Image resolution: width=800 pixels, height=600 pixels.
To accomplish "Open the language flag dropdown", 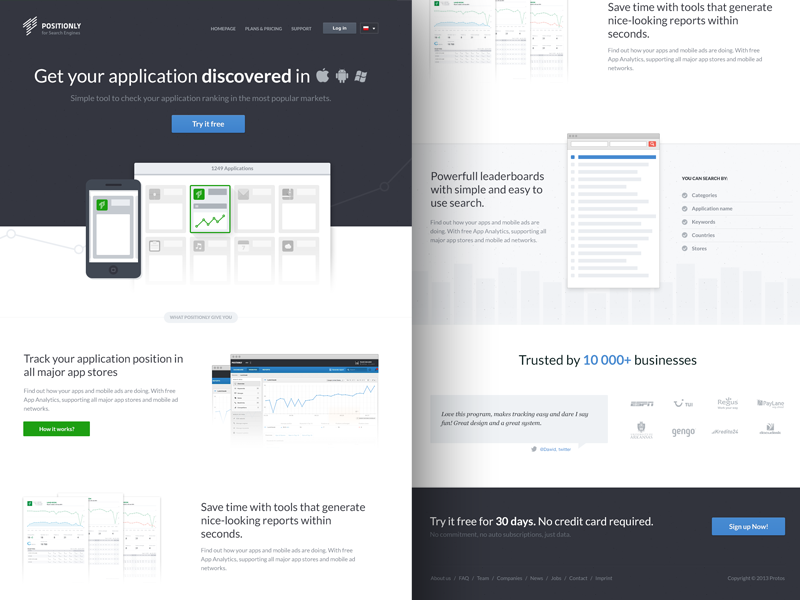I will pyautogui.click(x=369, y=29).
